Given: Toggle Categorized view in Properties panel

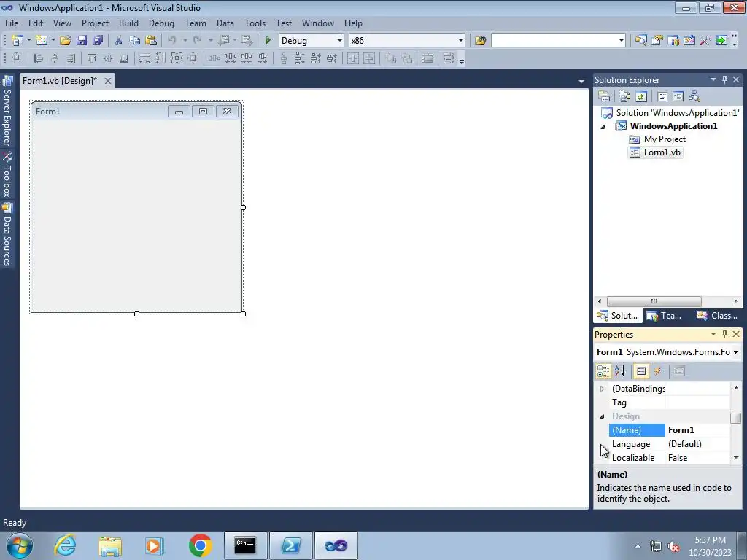Looking at the screenshot, I should [x=603, y=371].
